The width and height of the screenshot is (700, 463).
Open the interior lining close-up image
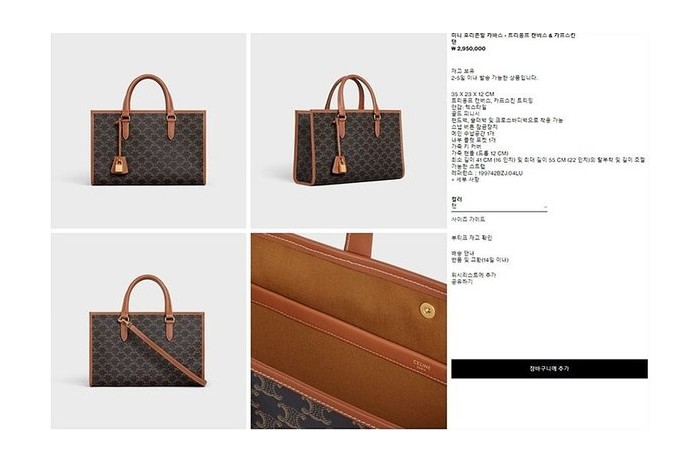click(x=348, y=331)
